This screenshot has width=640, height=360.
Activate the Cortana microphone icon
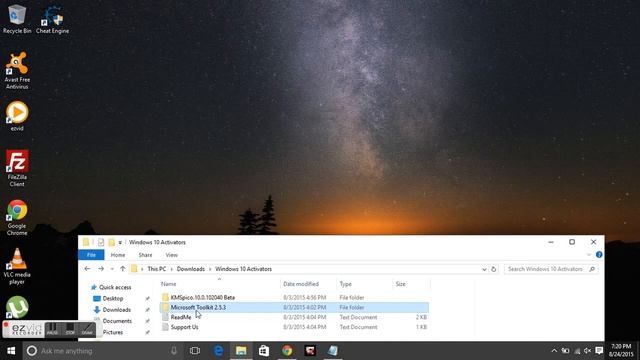[x=174, y=351]
